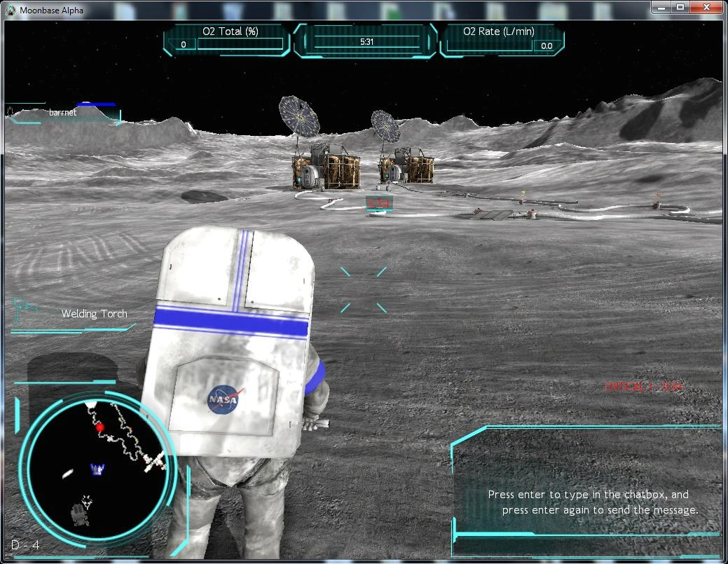The width and height of the screenshot is (728, 564).
Task: Click the Moonbase Alpha title bar icon
Action: [x=10, y=11]
